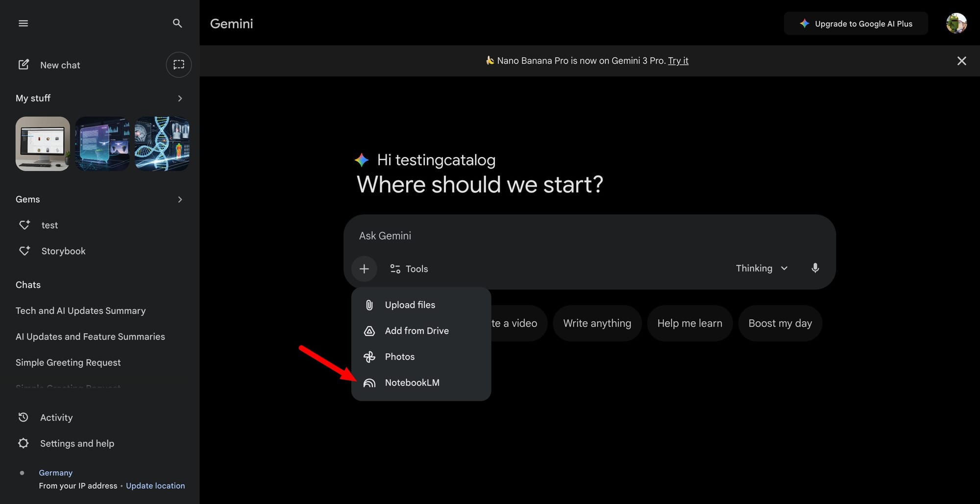Start a temporary chat with dashed-square icon

point(178,65)
